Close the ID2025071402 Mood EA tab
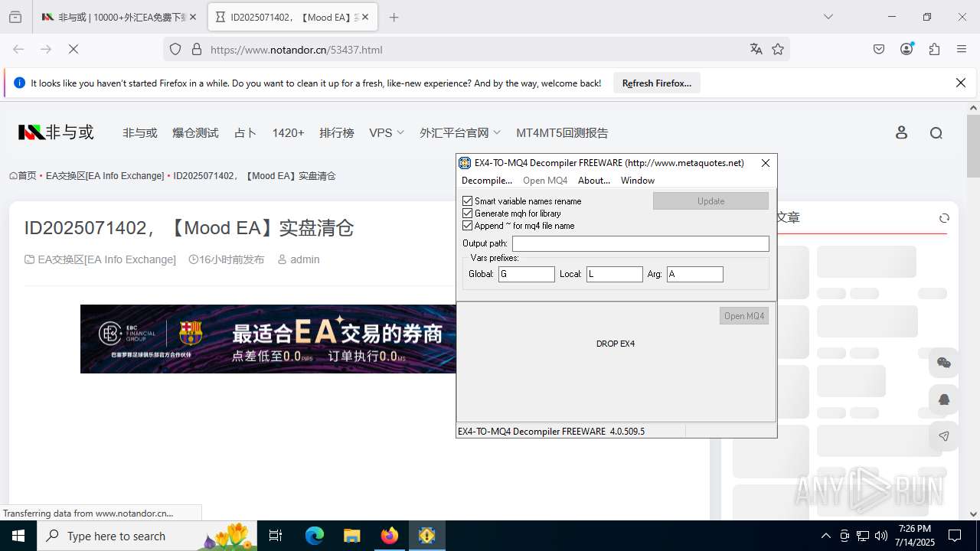The height and width of the screenshot is (551, 980). pyautogui.click(x=365, y=17)
